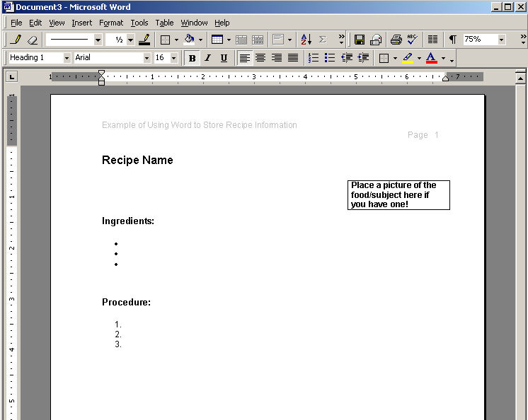The height and width of the screenshot is (420, 528).
Task: Toggle Show/Hide paragraph marks
Action: (452, 40)
